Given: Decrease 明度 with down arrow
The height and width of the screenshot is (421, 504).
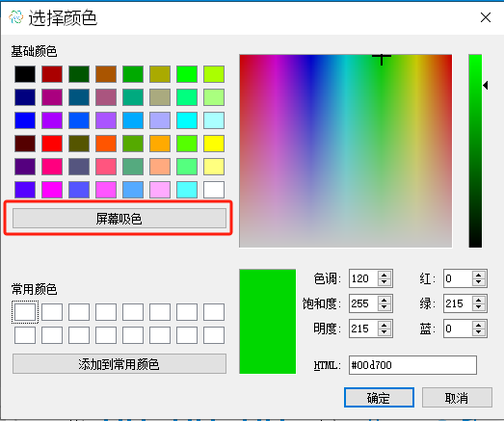Looking at the screenshot, I should [385, 332].
